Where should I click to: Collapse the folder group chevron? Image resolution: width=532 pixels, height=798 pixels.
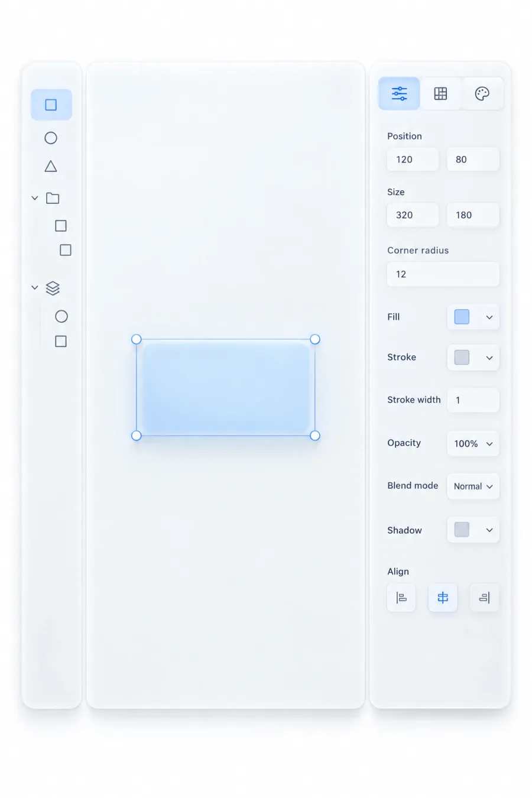click(x=35, y=198)
